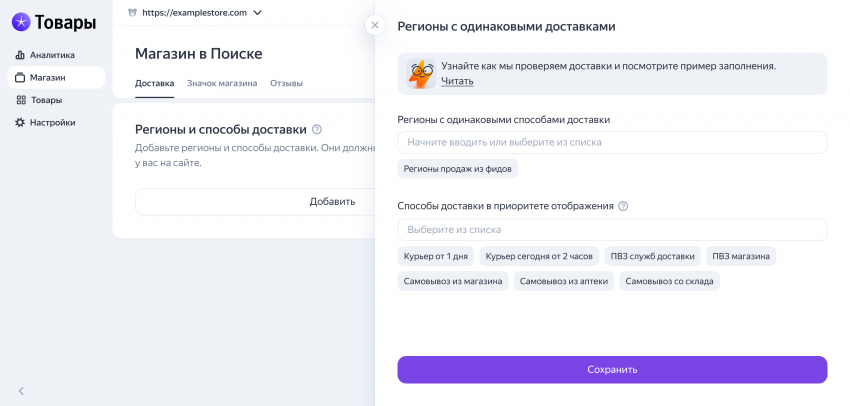Select Магазин in the sidebar

coord(47,77)
